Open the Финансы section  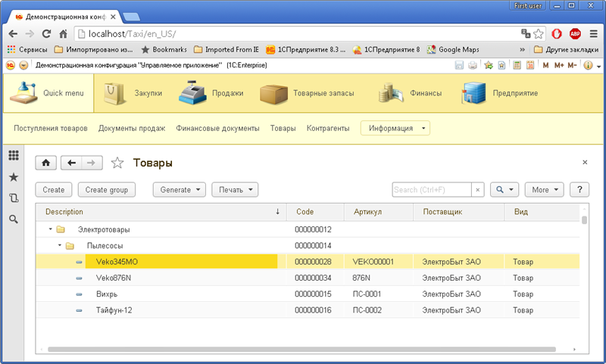click(x=411, y=94)
